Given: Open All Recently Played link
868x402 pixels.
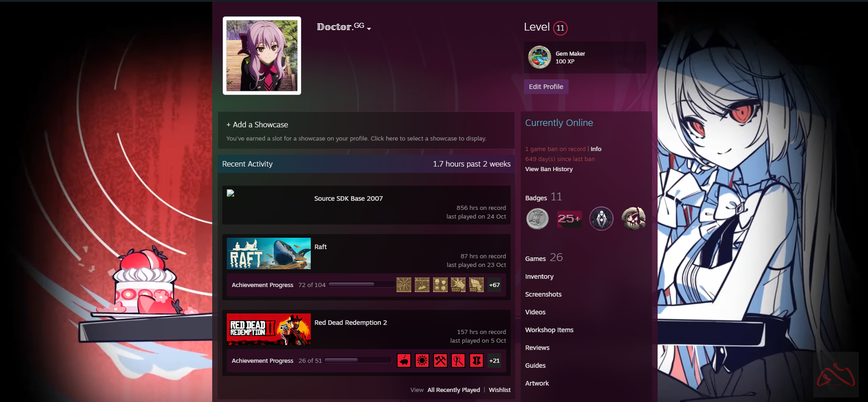Looking at the screenshot, I should pyautogui.click(x=453, y=390).
